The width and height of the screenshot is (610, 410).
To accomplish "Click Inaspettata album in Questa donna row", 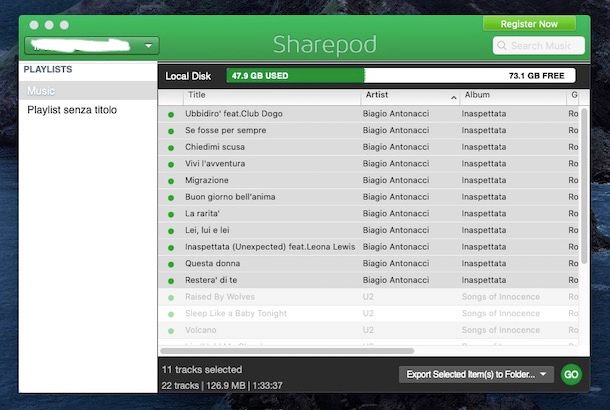I will click(484, 264).
